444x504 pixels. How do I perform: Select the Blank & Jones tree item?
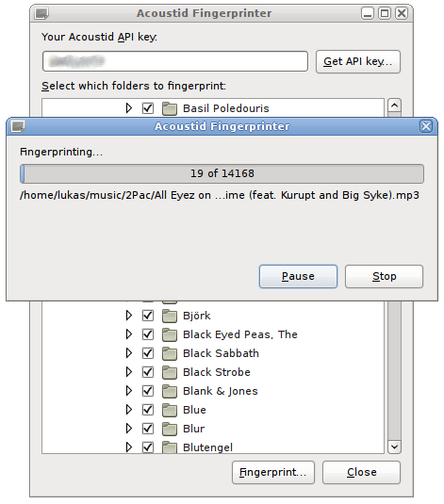[x=221, y=391]
